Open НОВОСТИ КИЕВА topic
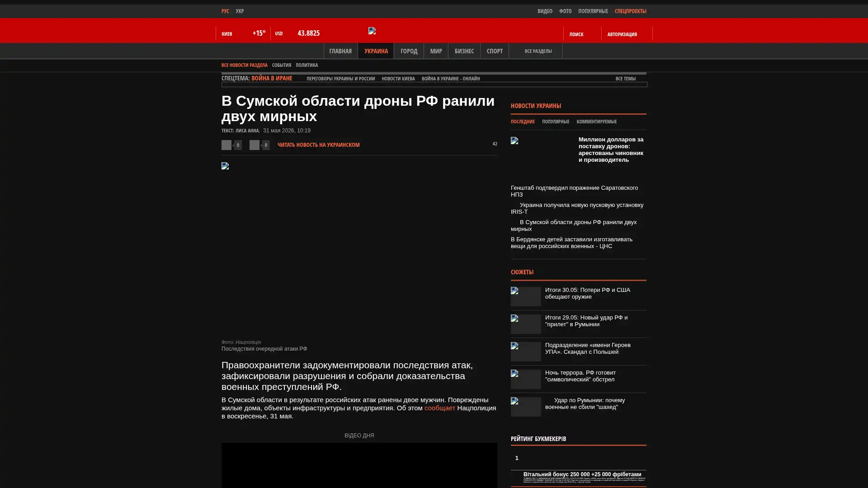Viewport: 868px width, 488px height. (398, 79)
